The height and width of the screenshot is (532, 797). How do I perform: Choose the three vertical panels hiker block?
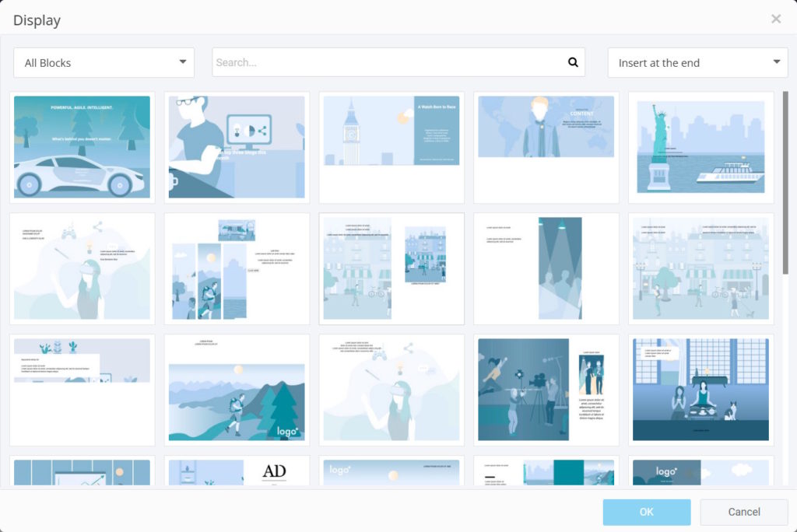coord(237,269)
